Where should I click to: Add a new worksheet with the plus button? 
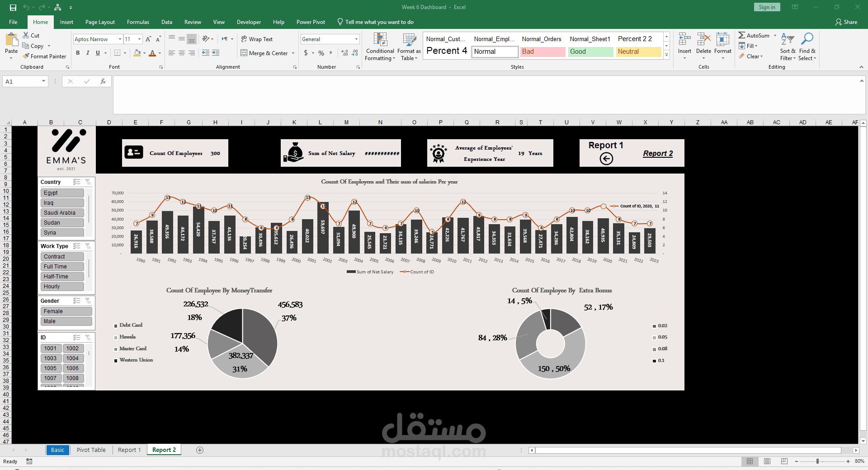[x=199, y=450]
